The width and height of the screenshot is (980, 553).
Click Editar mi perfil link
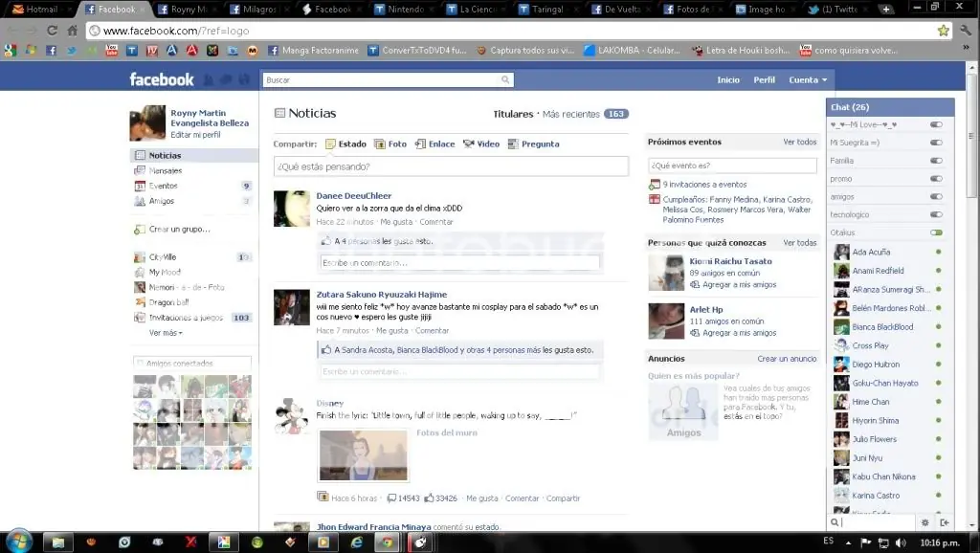(195, 134)
